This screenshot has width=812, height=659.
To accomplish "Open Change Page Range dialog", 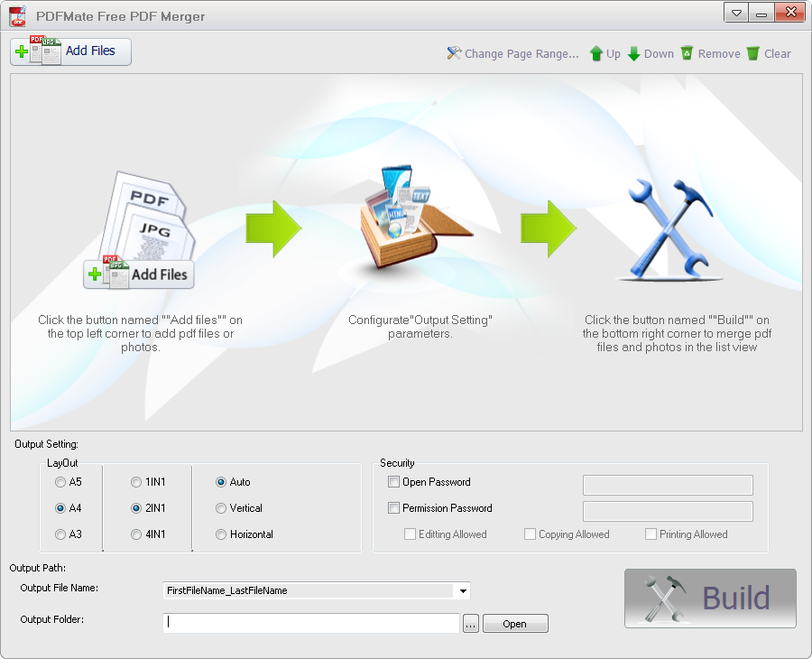I will pos(512,53).
